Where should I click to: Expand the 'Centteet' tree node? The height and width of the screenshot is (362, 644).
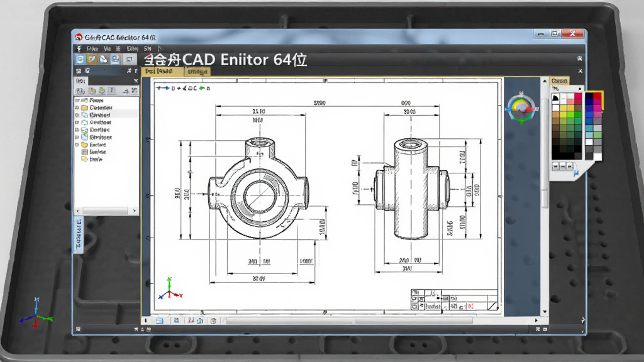pos(77,123)
